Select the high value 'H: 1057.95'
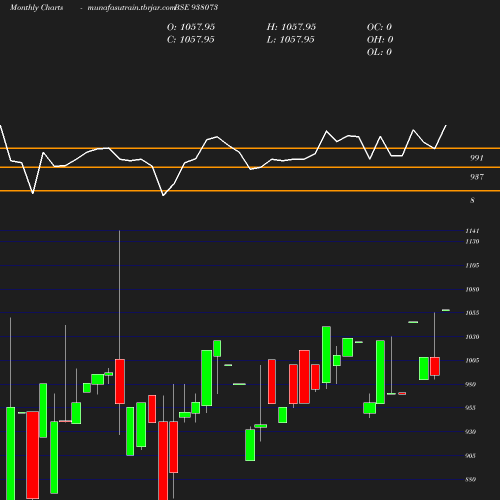This screenshot has height=500, width=500. pos(291,27)
